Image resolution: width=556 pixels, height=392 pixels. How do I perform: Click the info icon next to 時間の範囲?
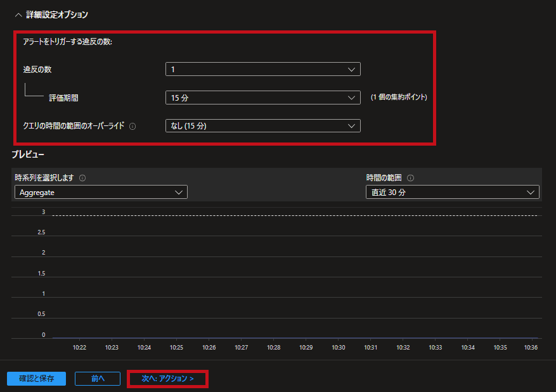411,178
